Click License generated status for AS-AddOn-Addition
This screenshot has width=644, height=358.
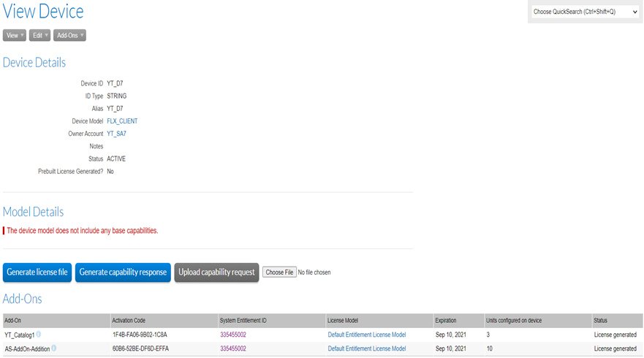[x=615, y=349]
